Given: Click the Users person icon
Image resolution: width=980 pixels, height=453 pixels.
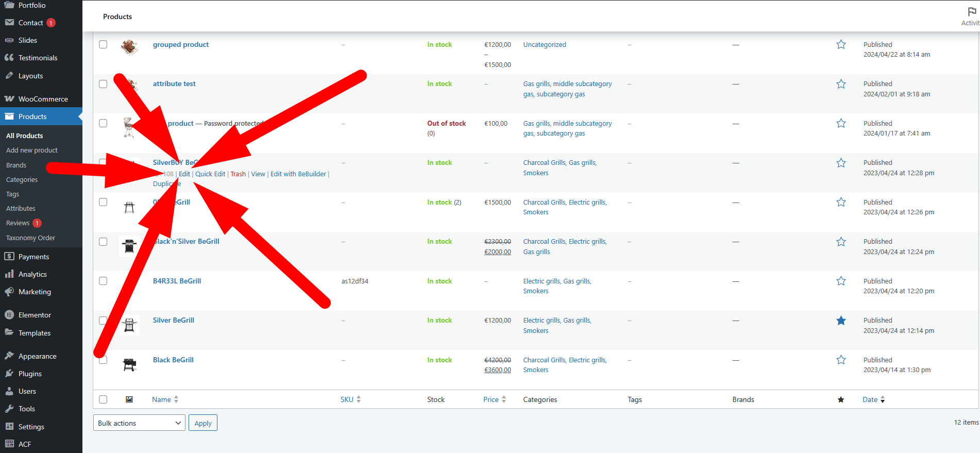Looking at the screenshot, I should coord(9,391).
